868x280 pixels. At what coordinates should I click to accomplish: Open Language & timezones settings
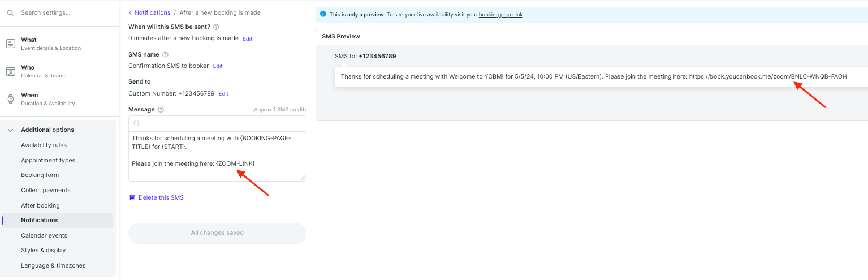coord(53,265)
